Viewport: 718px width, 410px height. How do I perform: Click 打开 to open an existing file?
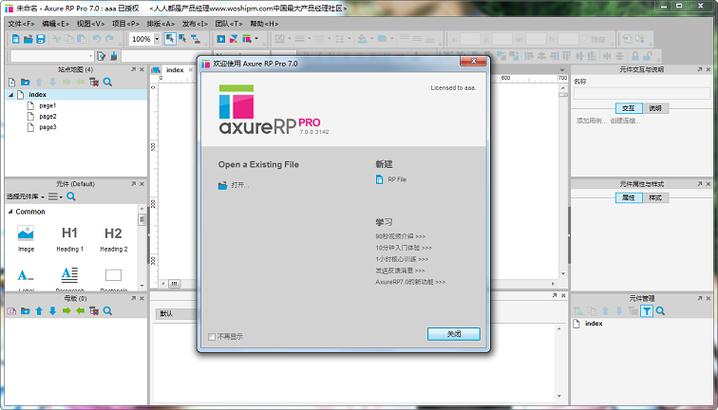(234, 185)
